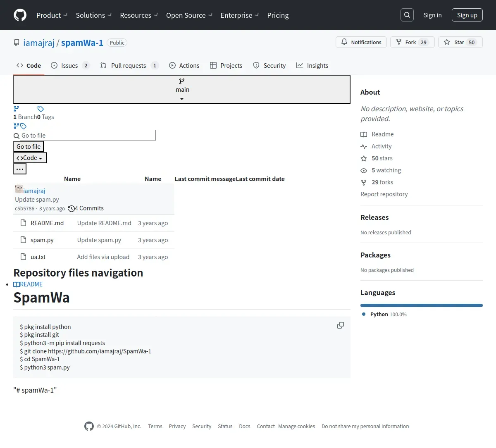Open the Packages heading link
Screen dimensions: 496x448
coord(375,255)
